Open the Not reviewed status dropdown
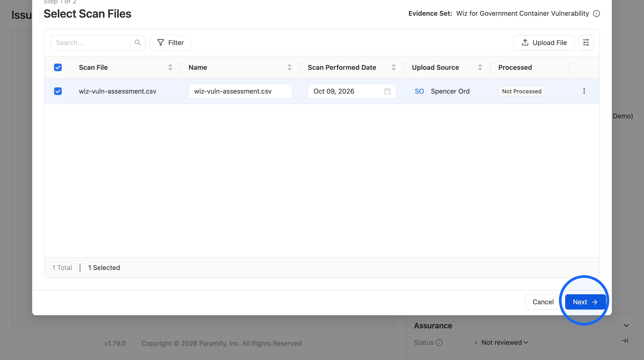The image size is (644, 360). tap(504, 342)
